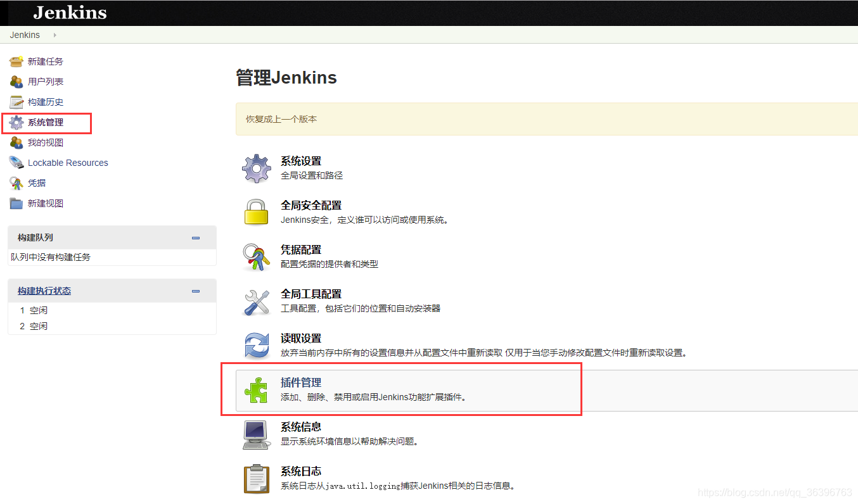Open 系统信息 heading link
The height and width of the screenshot is (504, 858).
301,427
